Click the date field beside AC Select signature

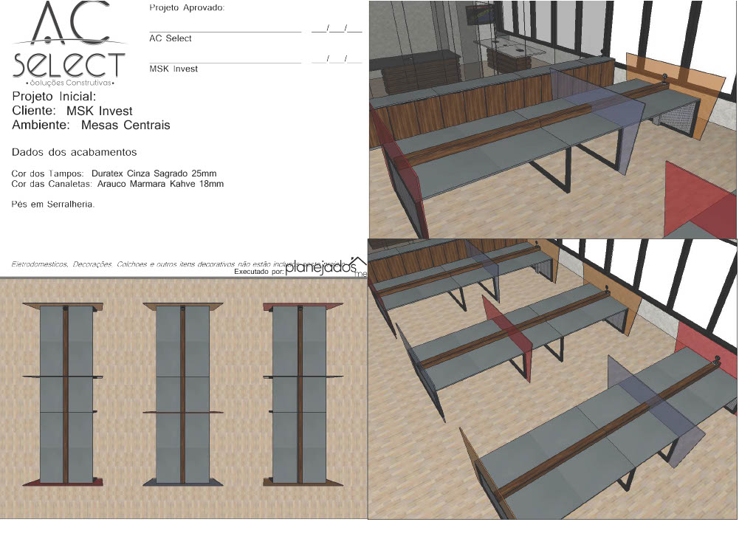(337, 30)
